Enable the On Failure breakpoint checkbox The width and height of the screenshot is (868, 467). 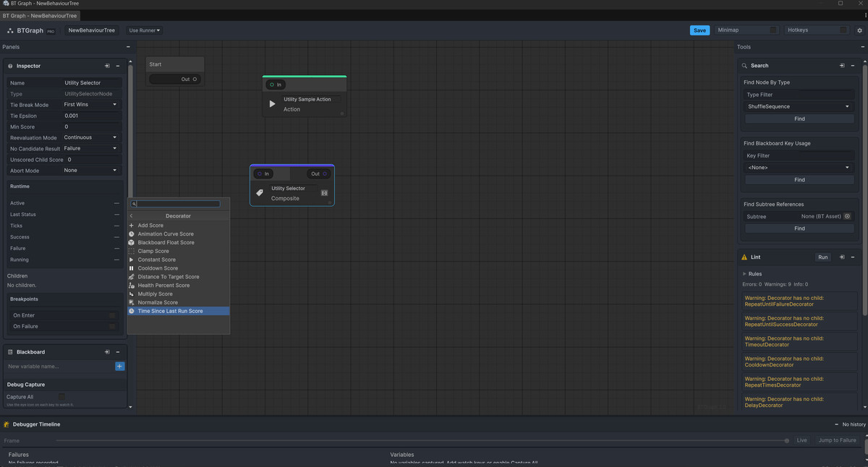pyautogui.click(x=112, y=326)
